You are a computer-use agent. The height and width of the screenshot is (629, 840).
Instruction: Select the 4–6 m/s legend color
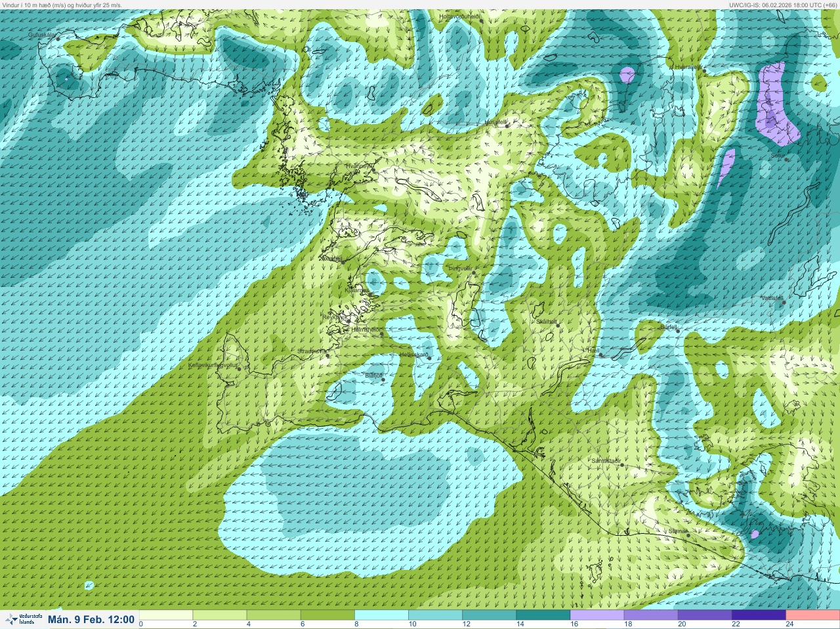tap(274, 615)
